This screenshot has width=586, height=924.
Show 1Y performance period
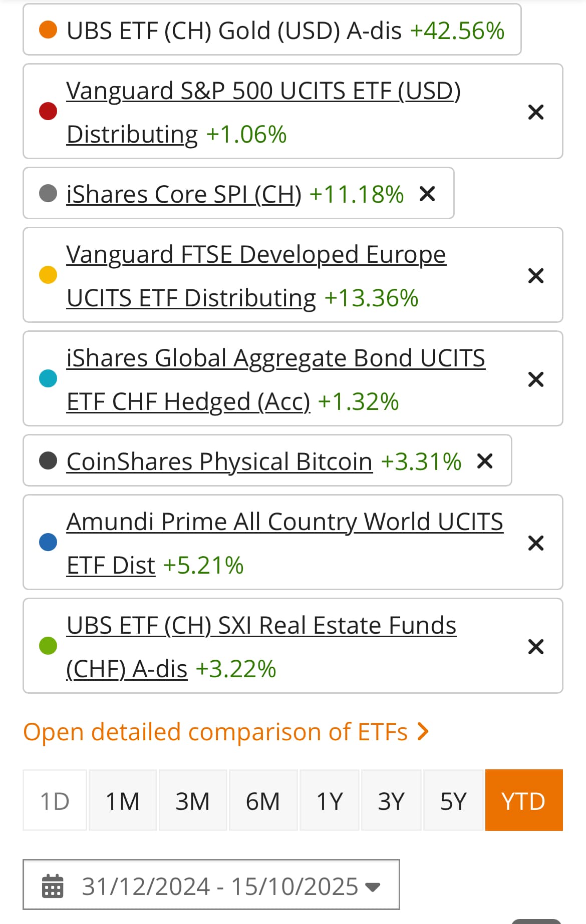click(330, 801)
